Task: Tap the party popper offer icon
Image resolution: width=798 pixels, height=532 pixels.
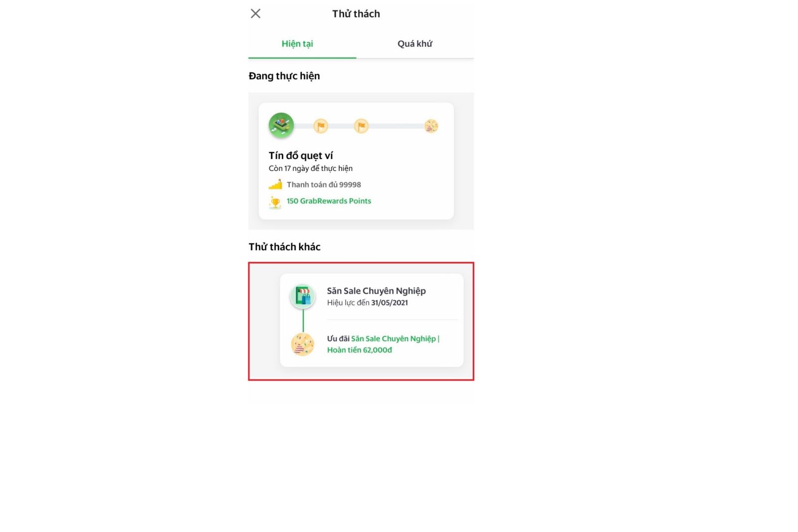Action: (x=303, y=345)
